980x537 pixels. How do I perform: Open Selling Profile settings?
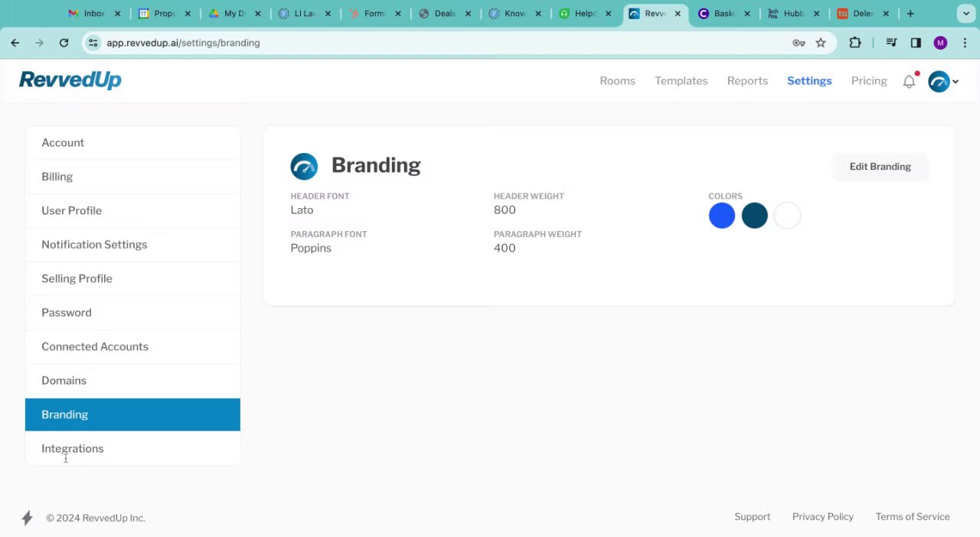[x=132, y=278]
